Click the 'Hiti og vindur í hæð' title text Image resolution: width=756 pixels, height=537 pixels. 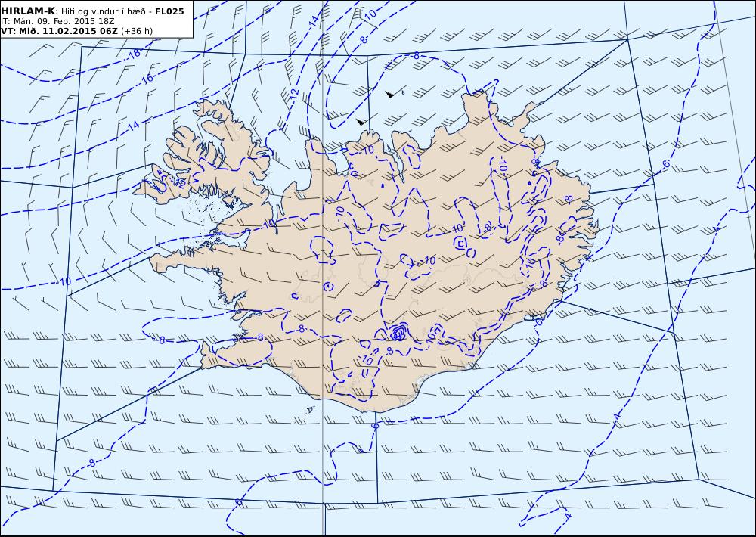104,11
